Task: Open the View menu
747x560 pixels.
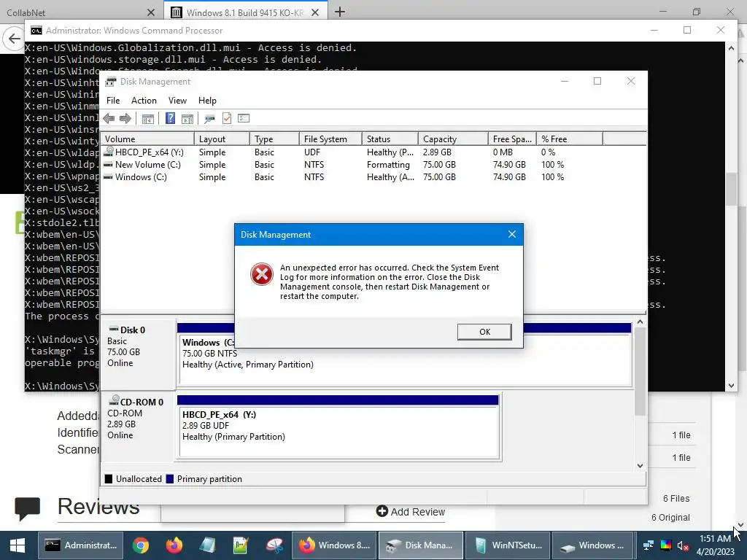Action: (177, 101)
